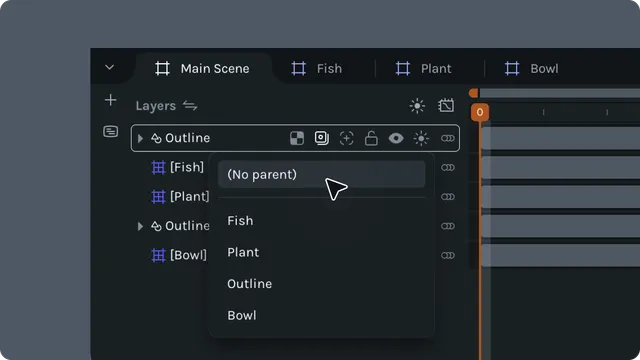Click the panel icon below the plus
Image resolution: width=640 pixels, height=360 pixels.
point(111,131)
